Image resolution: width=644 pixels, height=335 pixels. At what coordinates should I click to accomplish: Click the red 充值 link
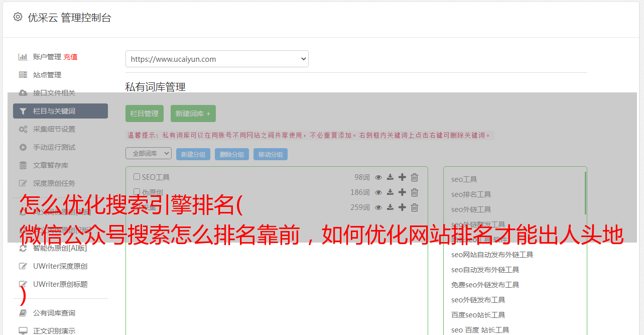[70, 57]
